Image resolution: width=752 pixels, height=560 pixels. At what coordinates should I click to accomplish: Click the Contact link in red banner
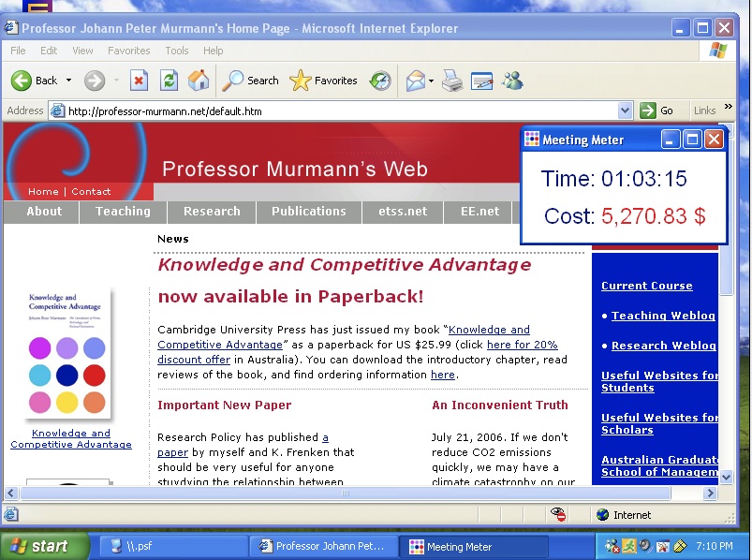pos(91,191)
